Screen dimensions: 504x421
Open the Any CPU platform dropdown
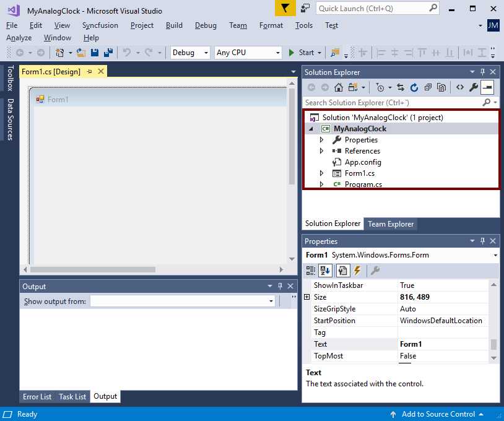point(278,53)
